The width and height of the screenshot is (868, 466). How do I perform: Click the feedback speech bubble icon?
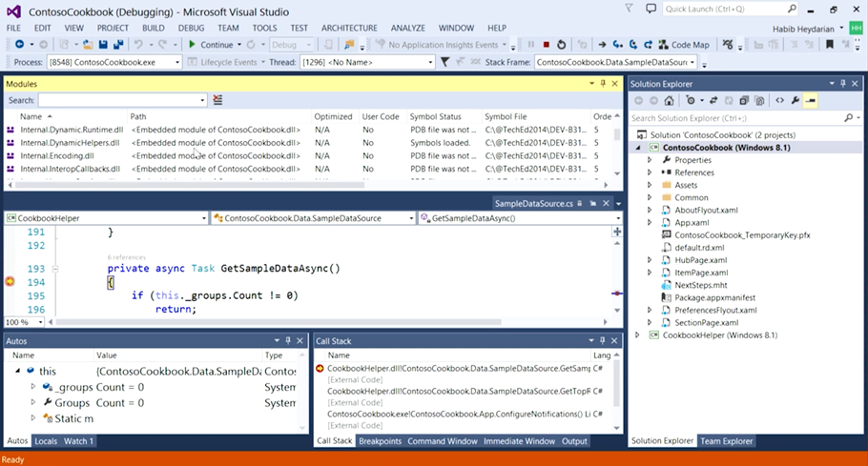[x=651, y=9]
